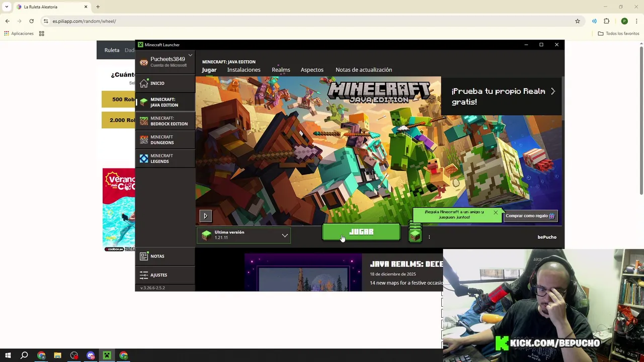Viewport: 644px width, 362px height.
Task: Open Chrome extensions puzzle icon
Action: [606, 21]
